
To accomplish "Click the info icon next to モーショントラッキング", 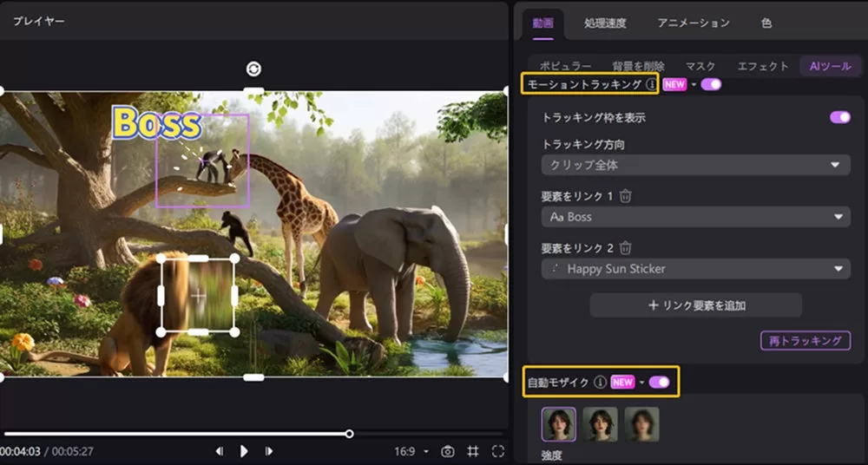I will coord(652,84).
